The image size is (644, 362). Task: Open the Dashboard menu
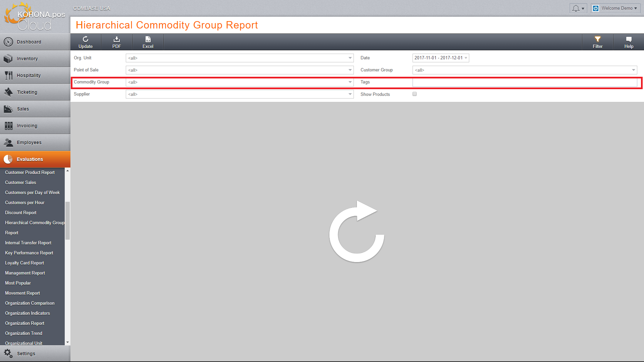(35, 42)
